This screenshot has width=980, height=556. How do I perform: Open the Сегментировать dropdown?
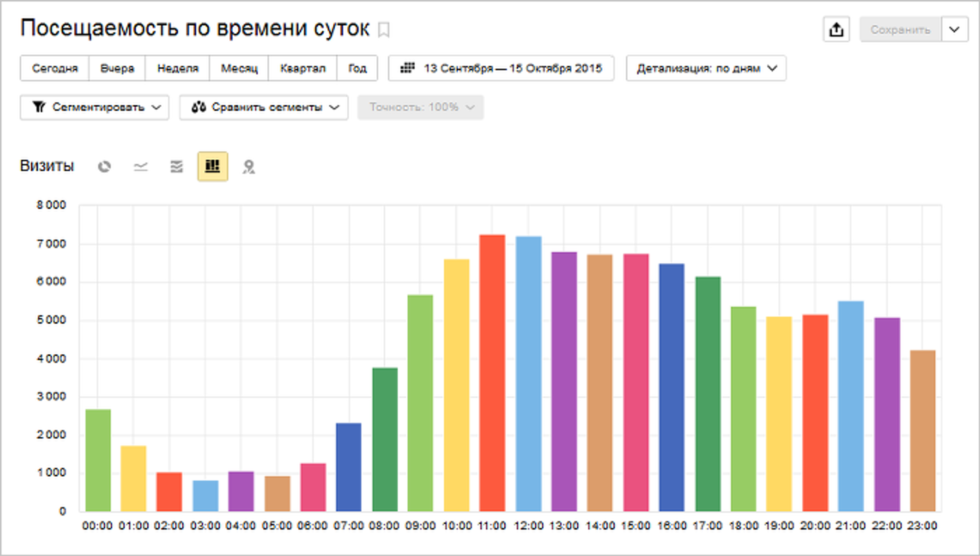tap(94, 107)
